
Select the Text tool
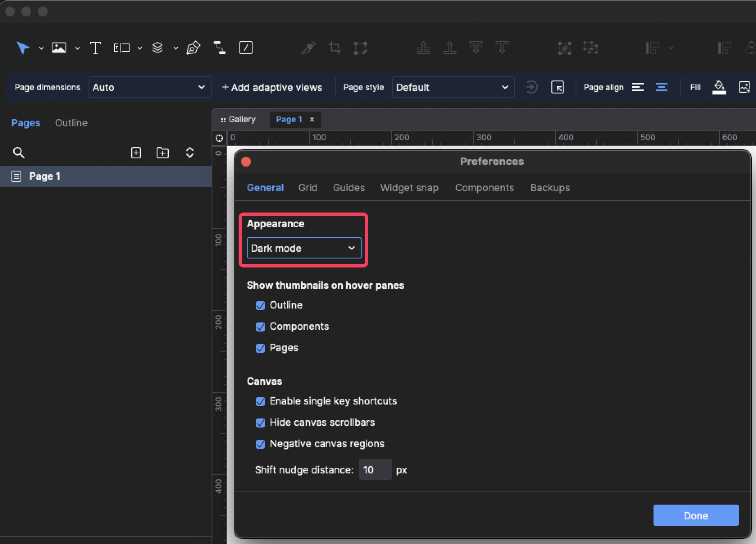coord(96,48)
